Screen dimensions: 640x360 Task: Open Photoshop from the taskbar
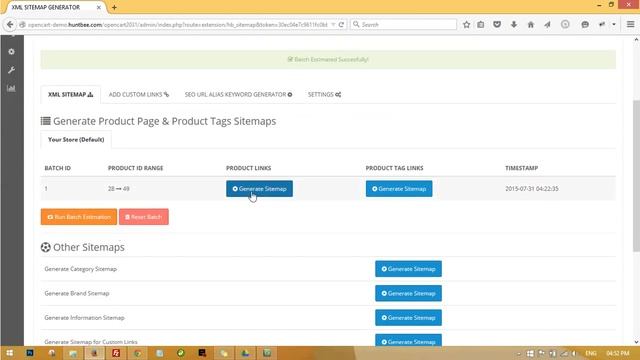tap(30, 353)
